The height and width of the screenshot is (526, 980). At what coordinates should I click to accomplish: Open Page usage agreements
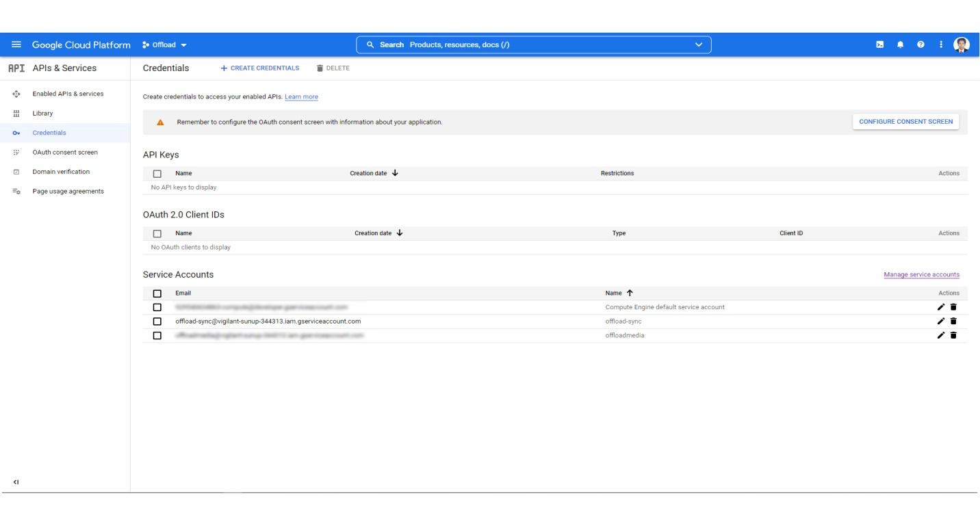coord(65,191)
